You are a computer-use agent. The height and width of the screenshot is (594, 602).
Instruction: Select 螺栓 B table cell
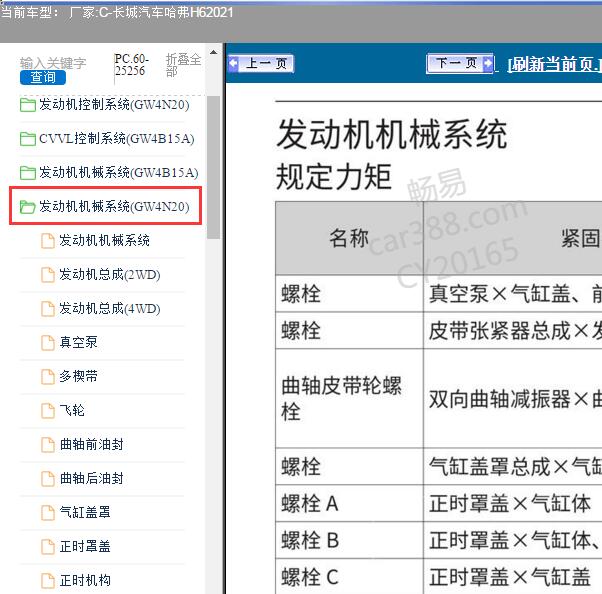click(349, 539)
